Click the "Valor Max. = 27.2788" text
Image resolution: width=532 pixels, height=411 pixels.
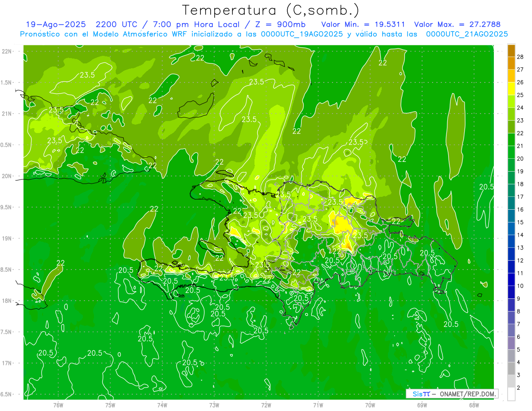458,25
